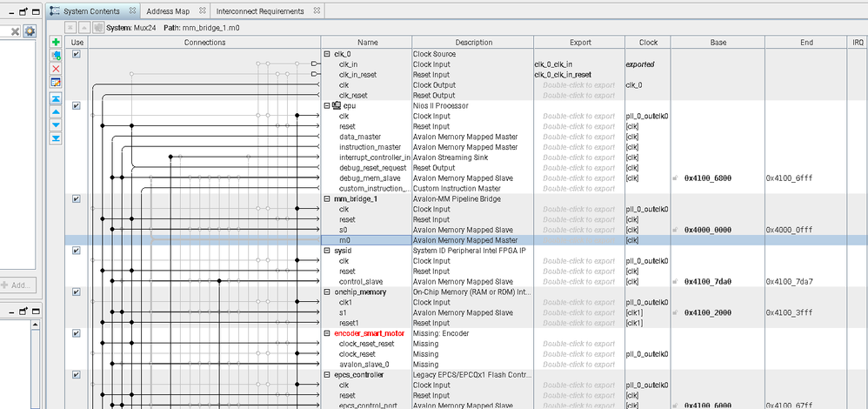Click the move to top arrow icon
868x409 pixels.
tap(56, 99)
